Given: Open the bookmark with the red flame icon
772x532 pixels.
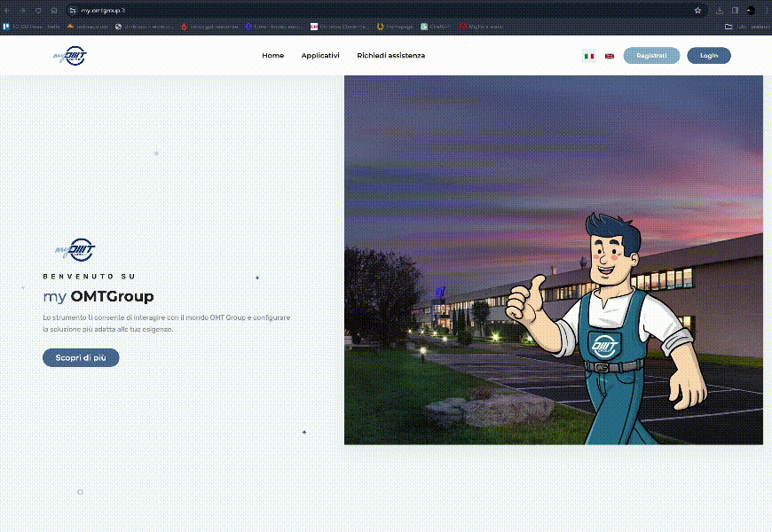Looking at the screenshot, I should (209, 27).
